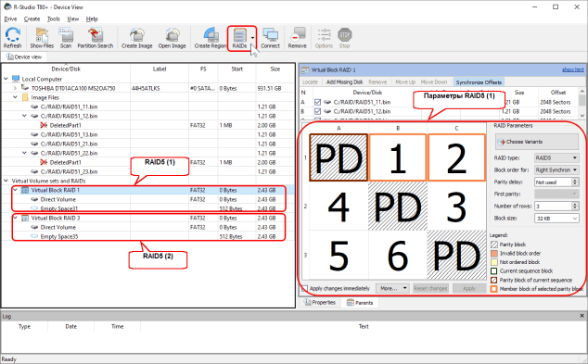This screenshot has height=364, width=588.
Task: Start a Scan using the toolbar icon
Action: click(66, 38)
